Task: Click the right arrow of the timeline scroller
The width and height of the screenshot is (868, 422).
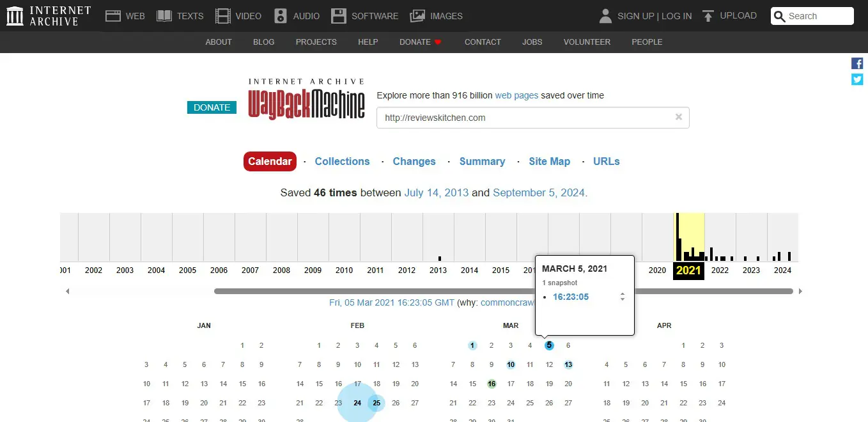Action: point(800,292)
